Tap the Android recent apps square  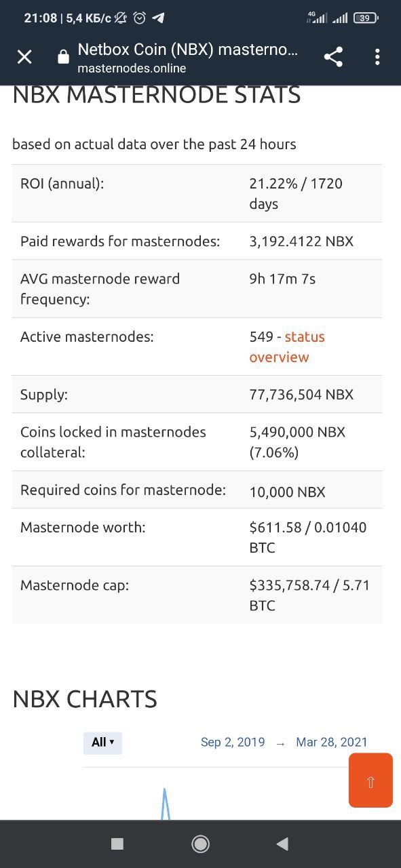(117, 844)
